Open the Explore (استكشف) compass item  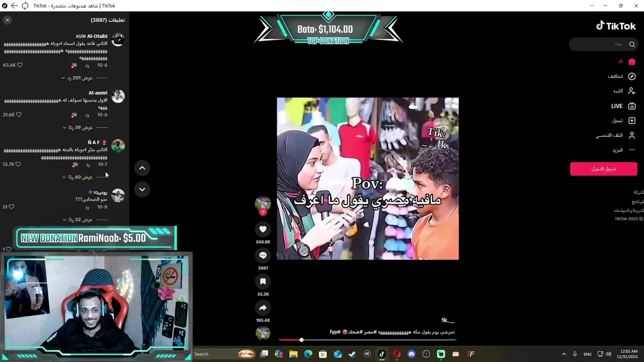(x=622, y=76)
